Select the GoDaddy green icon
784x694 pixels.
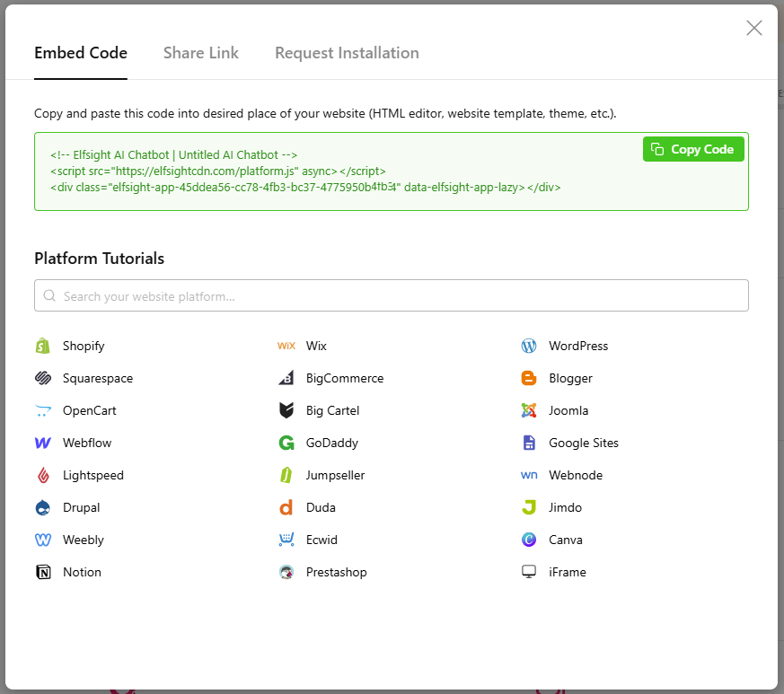coord(286,443)
